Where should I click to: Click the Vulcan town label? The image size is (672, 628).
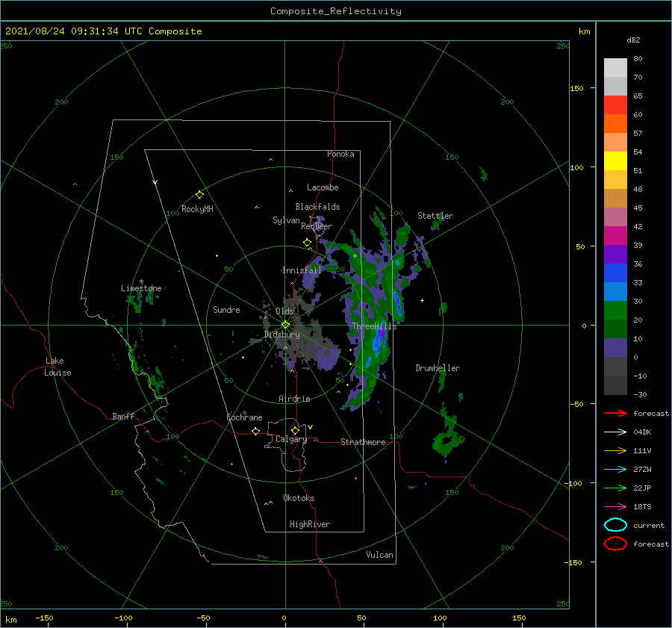coord(380,555)
